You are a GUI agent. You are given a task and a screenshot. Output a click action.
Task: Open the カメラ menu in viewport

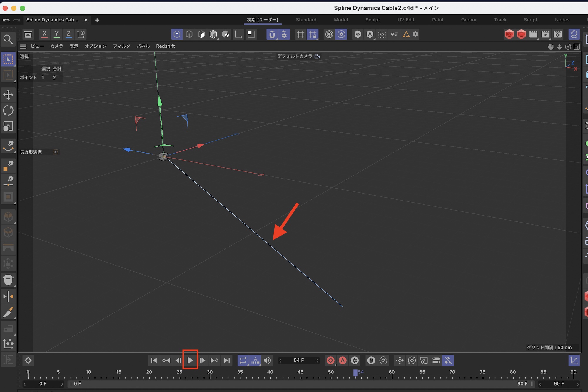(56, 46)
